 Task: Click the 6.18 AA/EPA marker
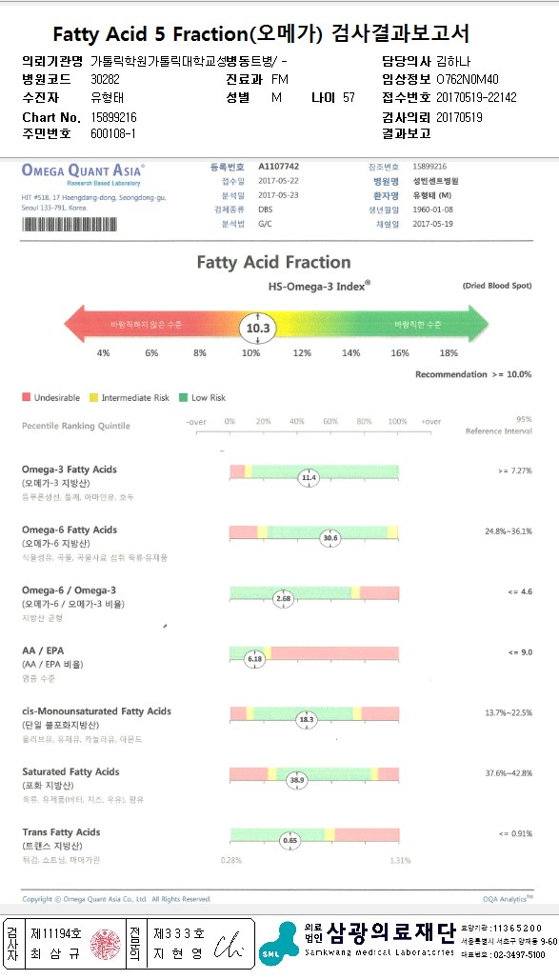[x=255, y=659]
